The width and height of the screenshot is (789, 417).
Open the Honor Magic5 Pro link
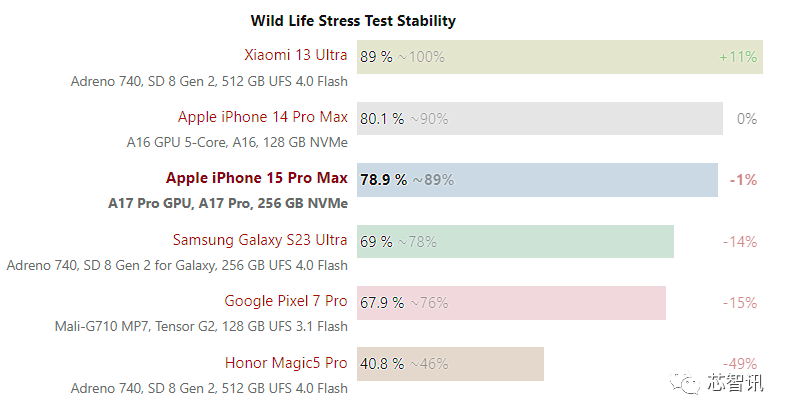click(x=286, y=362)
